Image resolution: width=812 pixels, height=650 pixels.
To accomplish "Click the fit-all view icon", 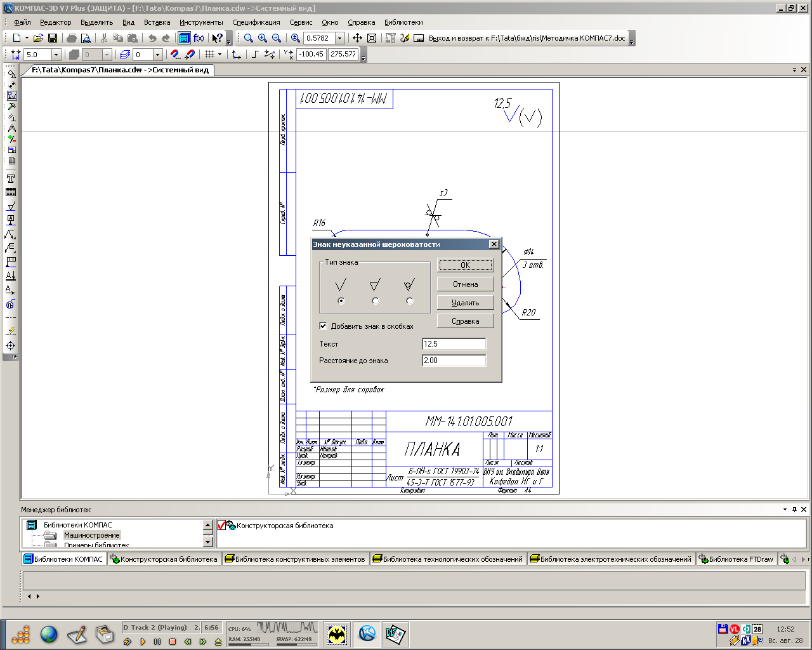I will (372, 38).
